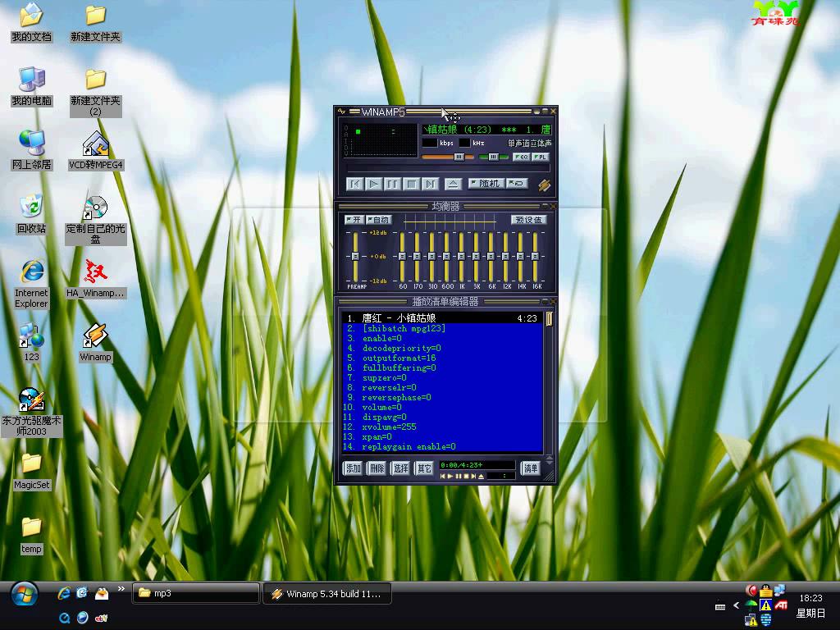Open the playlist 选择 select menu
Screen dimensions: 840x630
pyautogui.click(x=400, y=468)
